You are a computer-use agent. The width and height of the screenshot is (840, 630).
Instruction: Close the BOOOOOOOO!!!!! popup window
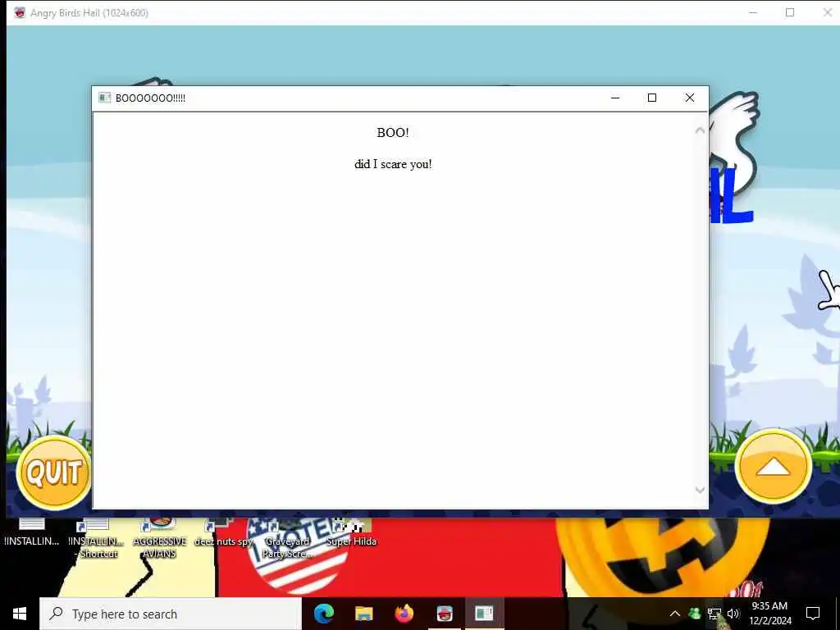690,98
